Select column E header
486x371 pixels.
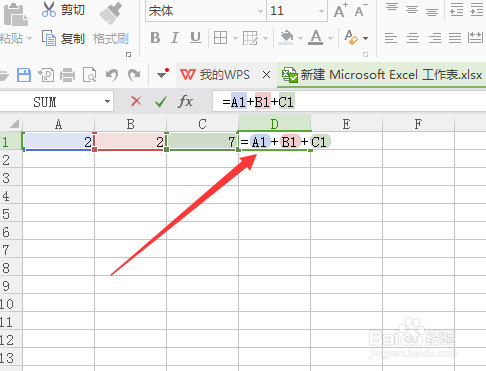pyautogui.click(x=346, y=124)
